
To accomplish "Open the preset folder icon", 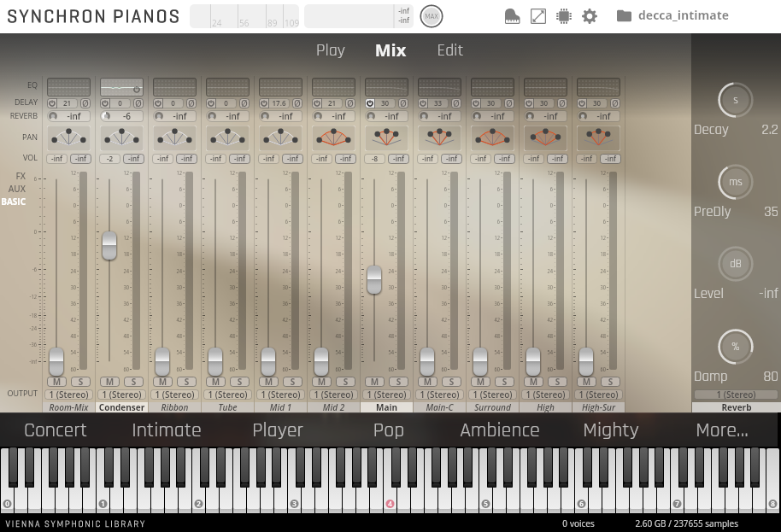I will (624, 16).
